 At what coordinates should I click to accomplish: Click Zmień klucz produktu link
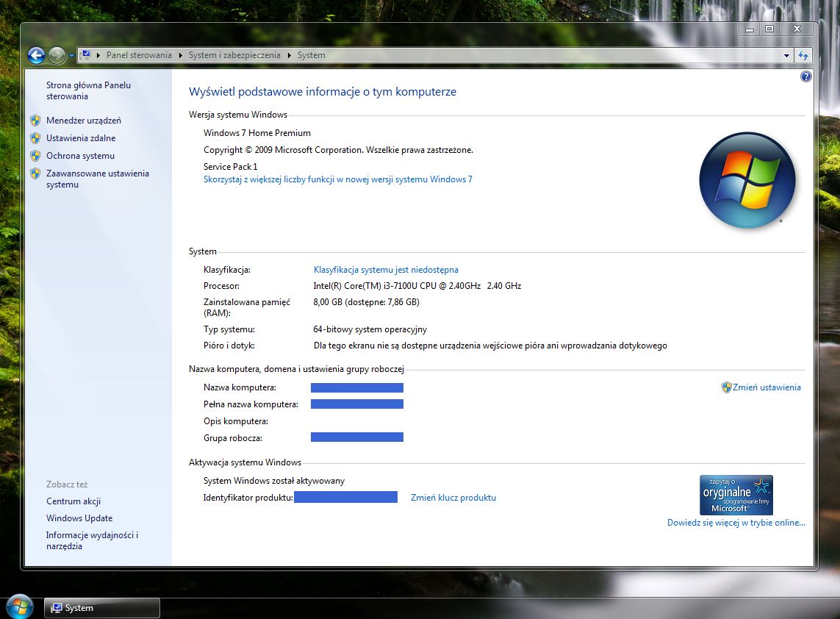pos(453,498)
